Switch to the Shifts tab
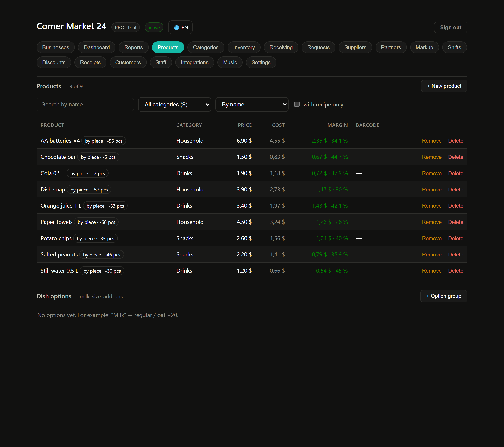 454,47
